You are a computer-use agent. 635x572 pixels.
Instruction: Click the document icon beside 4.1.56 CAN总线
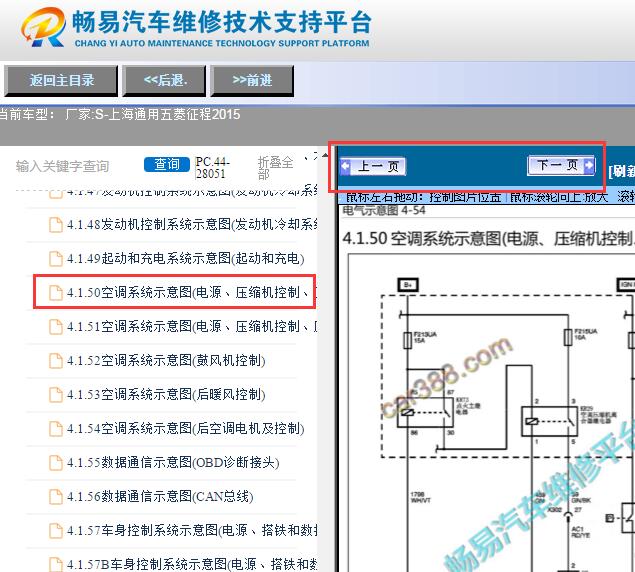55,497
